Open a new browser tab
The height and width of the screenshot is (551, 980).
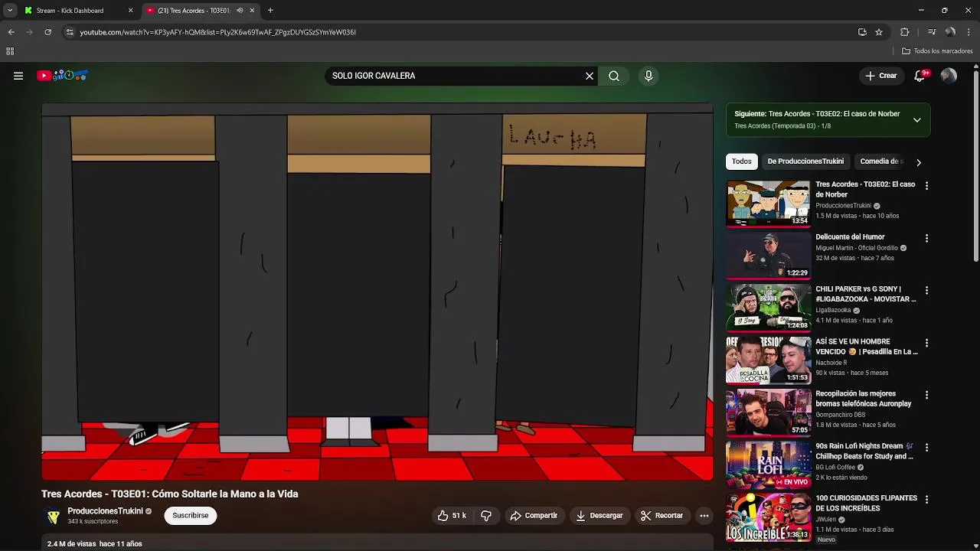[270, 11]
